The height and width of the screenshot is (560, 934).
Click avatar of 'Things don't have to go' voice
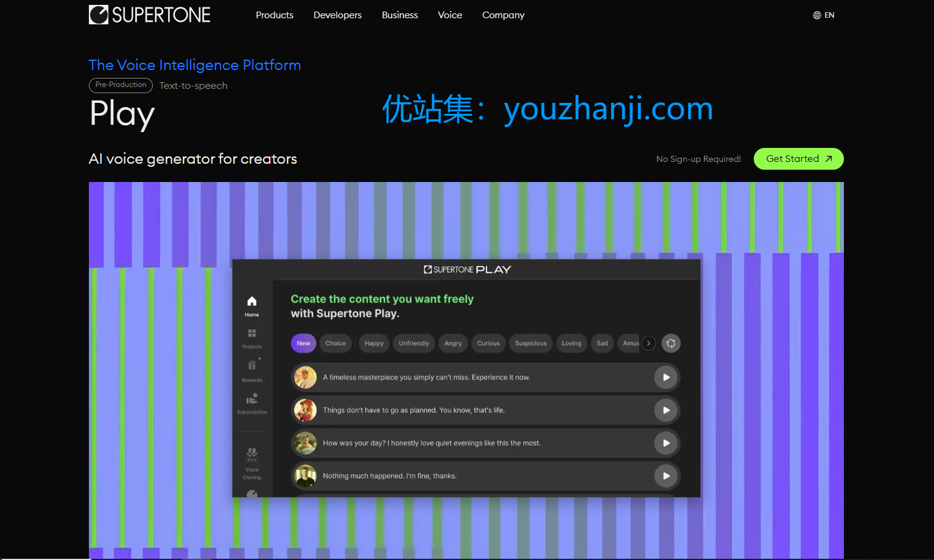click(305, 410)
